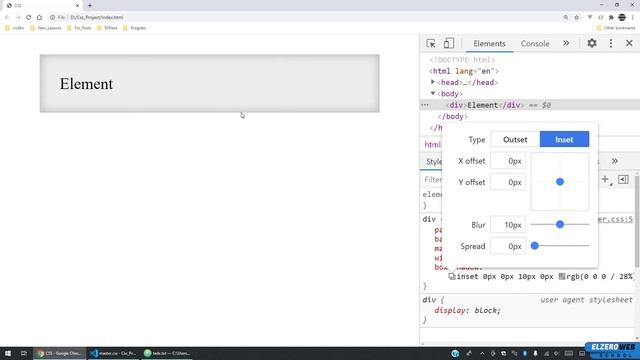Add a new style rule plus icon
The image size is (640, 360).
605,179
